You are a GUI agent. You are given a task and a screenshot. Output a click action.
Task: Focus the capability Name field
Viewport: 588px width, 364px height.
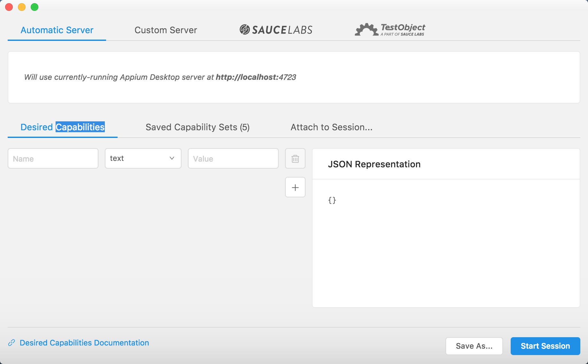(x=53, y=158)
